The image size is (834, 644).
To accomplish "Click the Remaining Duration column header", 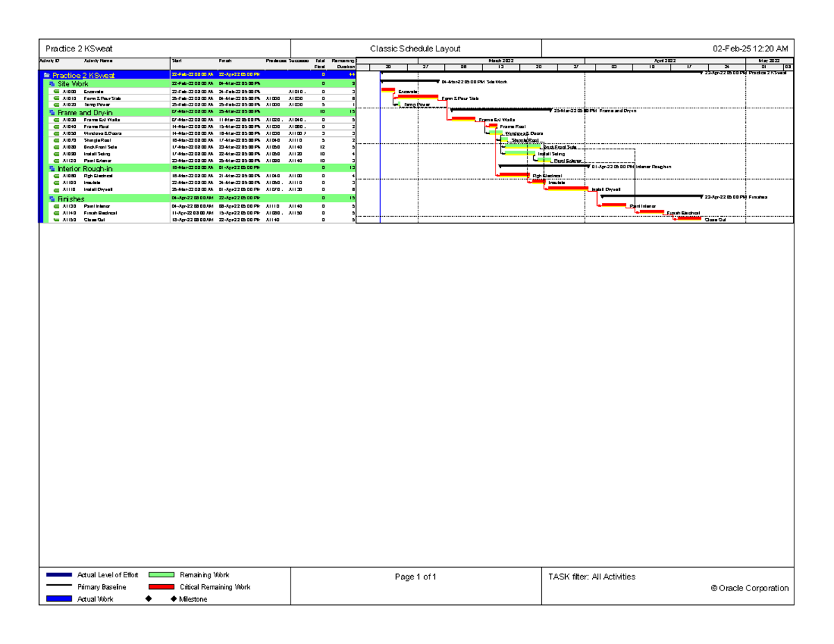I will [343, 64].
